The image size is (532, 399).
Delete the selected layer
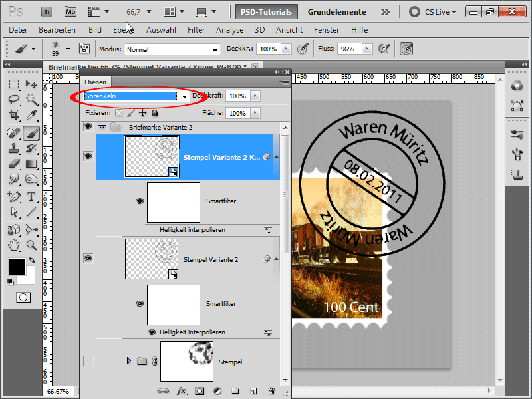tap(271, 391)
